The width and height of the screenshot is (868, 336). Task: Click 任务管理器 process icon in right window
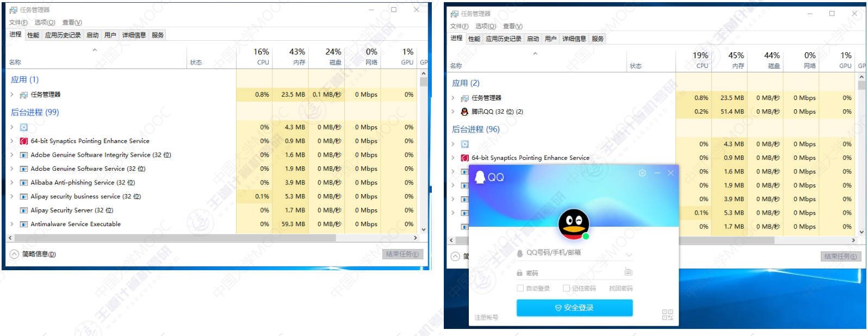pos(464,98)
